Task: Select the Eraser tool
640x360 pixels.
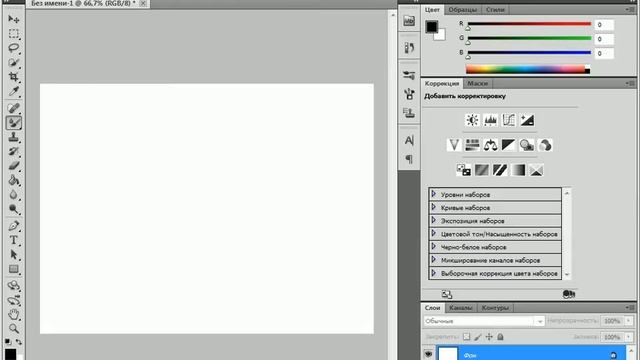Action: 13,166
